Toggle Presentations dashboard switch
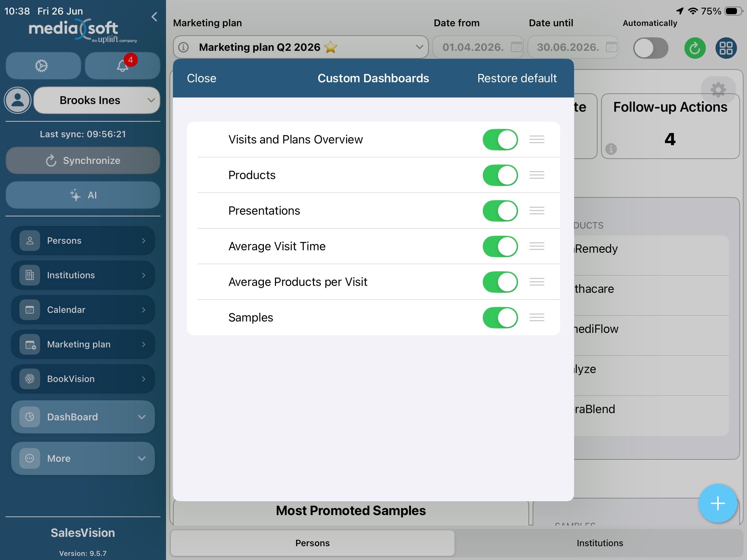 [x=500, y=211]
